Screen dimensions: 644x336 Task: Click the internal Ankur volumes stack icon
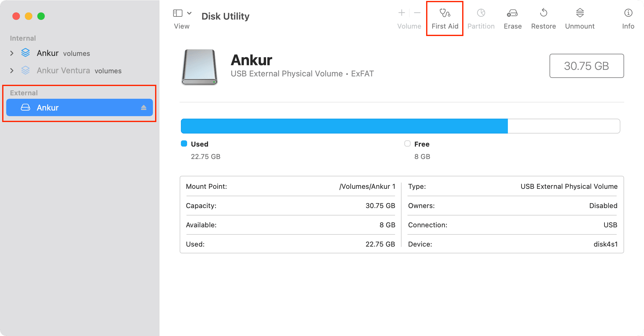(x=25, y=53)
